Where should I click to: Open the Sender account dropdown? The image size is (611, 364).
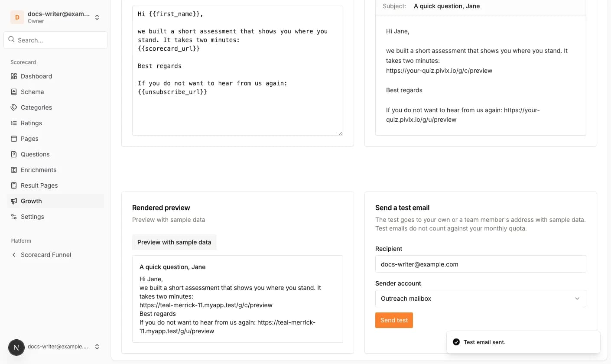tap(481, 299)
